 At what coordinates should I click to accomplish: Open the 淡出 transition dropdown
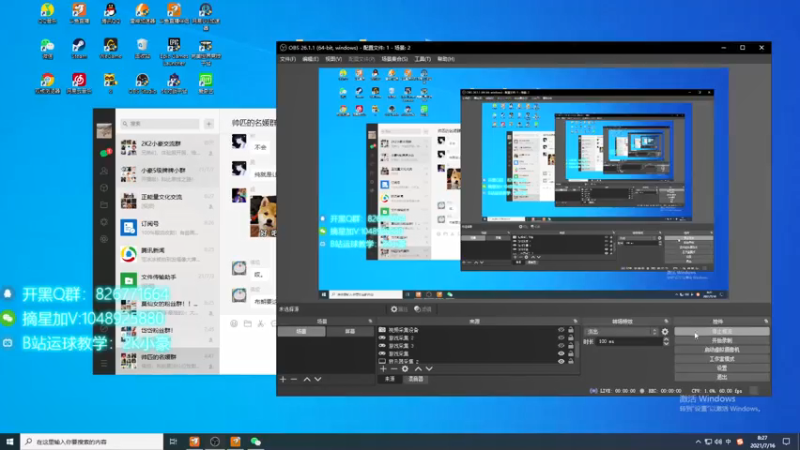pos(621,332)
